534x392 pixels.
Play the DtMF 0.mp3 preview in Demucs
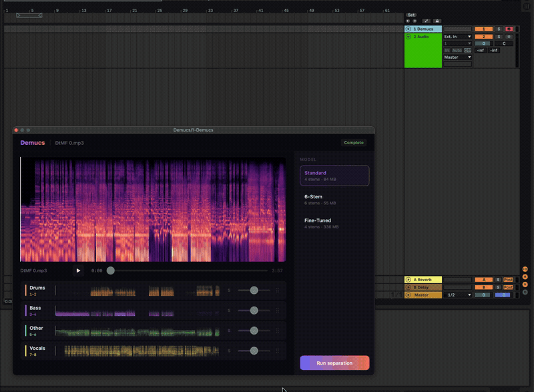click(x=78, y=270)
